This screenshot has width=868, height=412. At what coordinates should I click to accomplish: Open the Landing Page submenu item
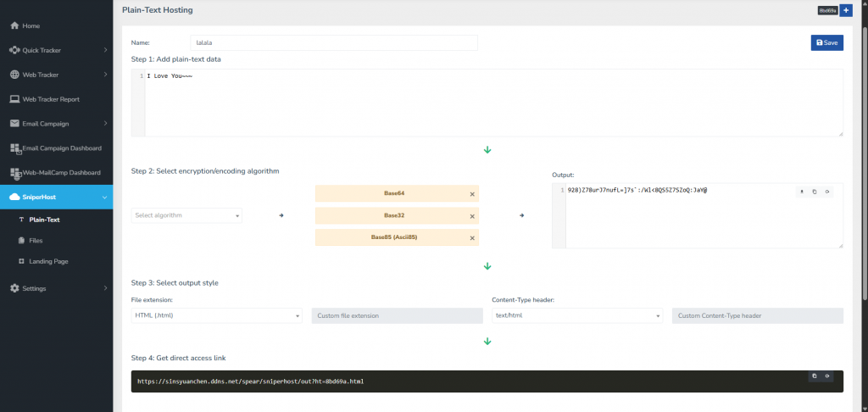coord(48,261)
